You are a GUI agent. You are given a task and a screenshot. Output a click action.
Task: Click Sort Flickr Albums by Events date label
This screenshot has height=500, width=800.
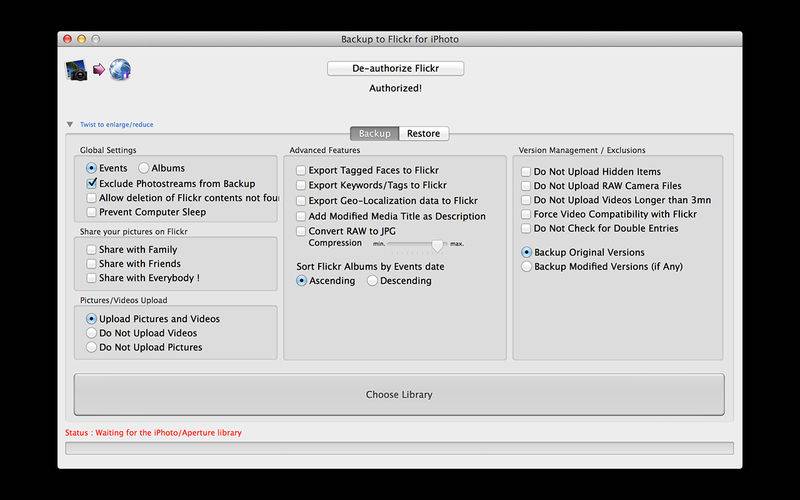pos(370,266)
